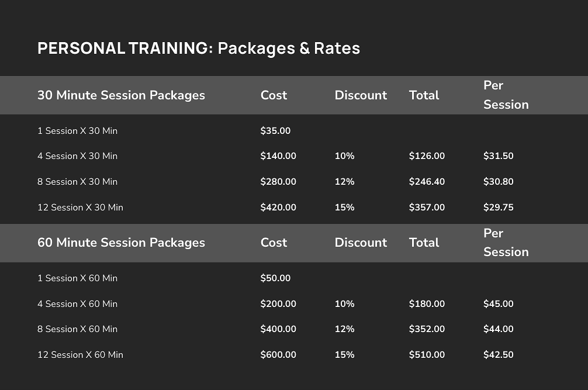588x390 pixels.
Task: Click the PERSONAL TRAINING: Packages & Rates heading
Action: pos(199,49)
